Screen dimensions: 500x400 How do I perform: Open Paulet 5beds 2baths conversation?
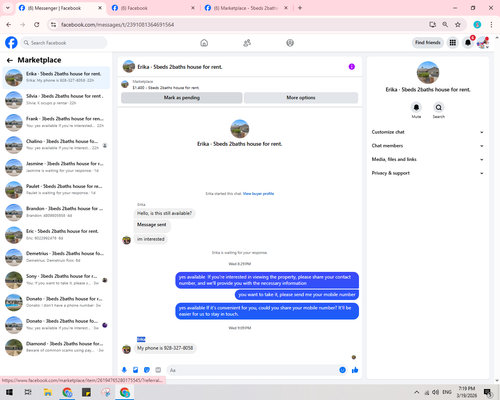pos(56,190)
